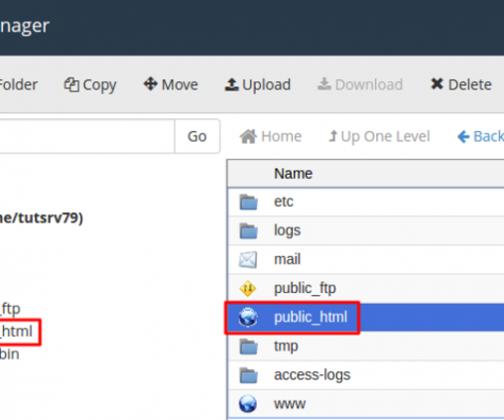
Task: Select the logs folder icon
Action: [248, 230]
